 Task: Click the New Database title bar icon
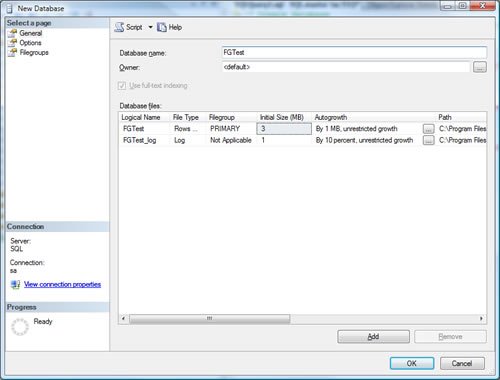[10, 9]
